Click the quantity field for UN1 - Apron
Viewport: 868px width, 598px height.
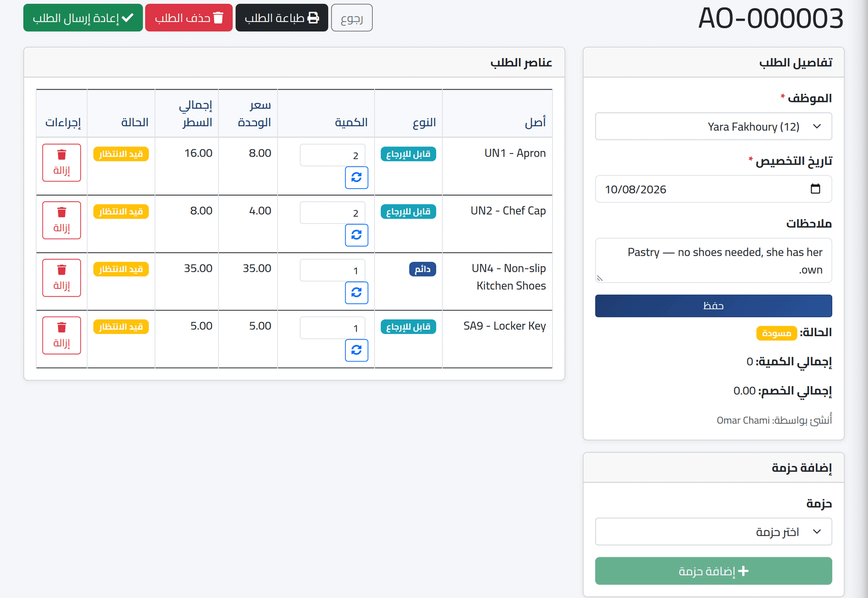coord(333,155)
